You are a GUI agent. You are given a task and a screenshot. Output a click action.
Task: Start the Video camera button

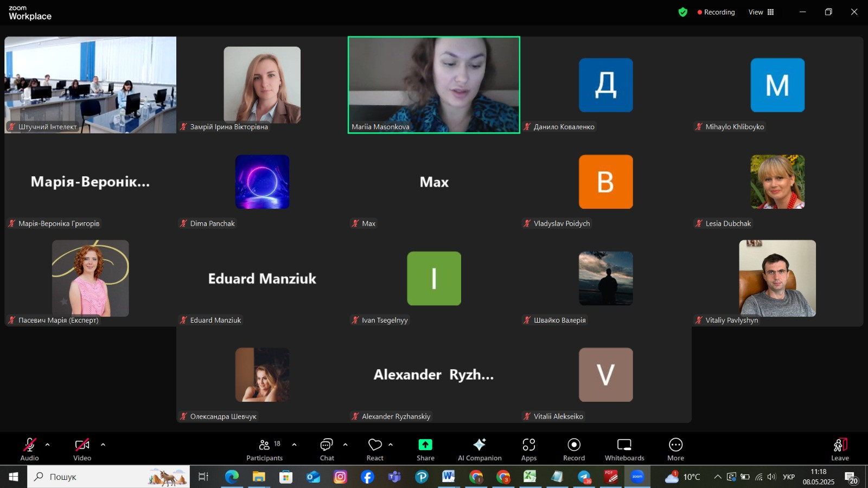point(82,449)
